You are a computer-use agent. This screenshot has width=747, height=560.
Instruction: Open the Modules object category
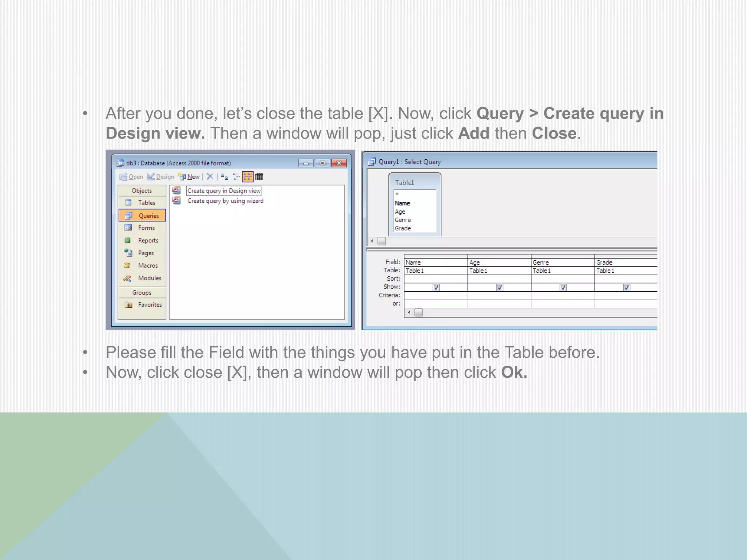pos(149,278)
